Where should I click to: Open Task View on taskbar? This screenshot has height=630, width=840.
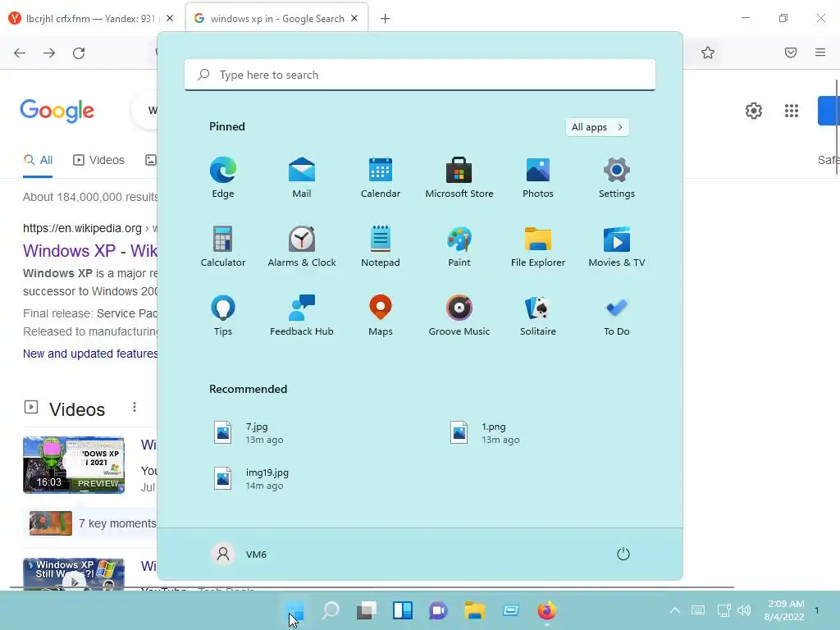tap(367, 610)
